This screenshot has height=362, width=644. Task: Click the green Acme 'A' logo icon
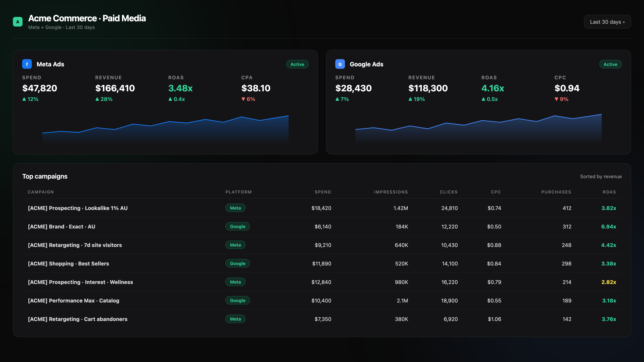coord(18,22)
